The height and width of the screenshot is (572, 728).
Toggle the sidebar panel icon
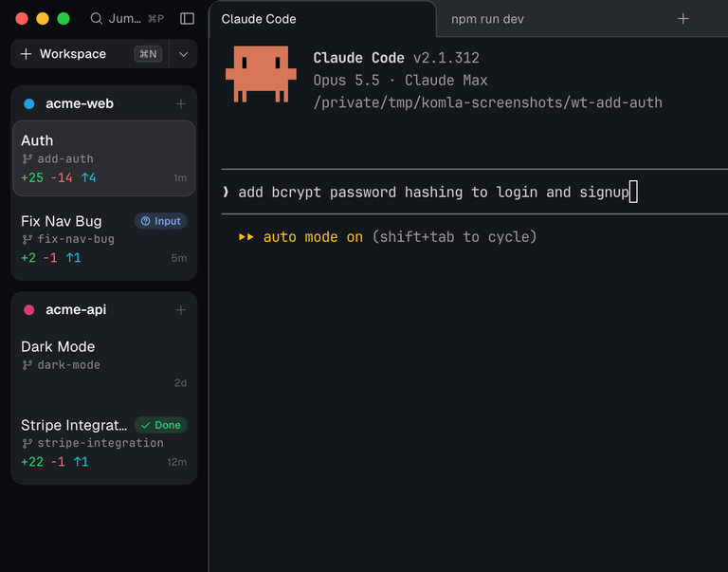[187, 19]
